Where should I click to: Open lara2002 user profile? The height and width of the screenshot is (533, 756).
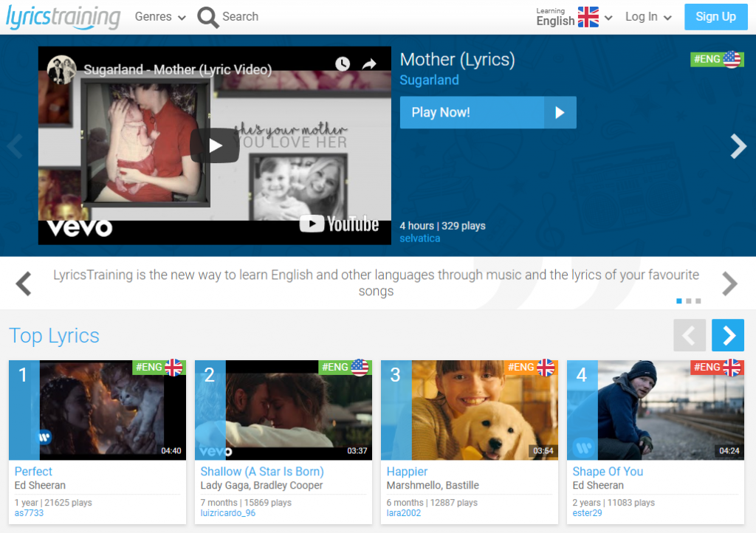[x=404, y=513]
